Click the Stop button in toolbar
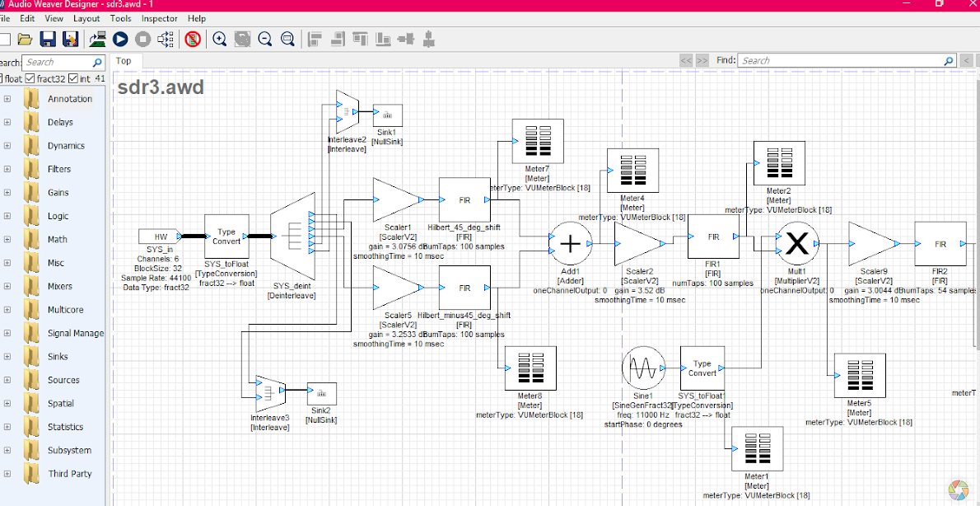Image resolution: width=980 pixels, height=506 pixels. 142,39
